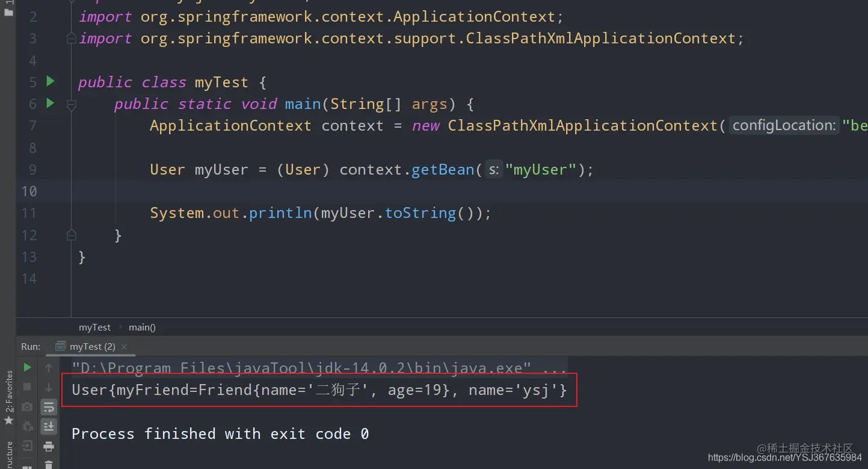Click the fold end marker on line 12
Image resolution: width=868 pixels, height=469 pixels.
coord(71,235)
